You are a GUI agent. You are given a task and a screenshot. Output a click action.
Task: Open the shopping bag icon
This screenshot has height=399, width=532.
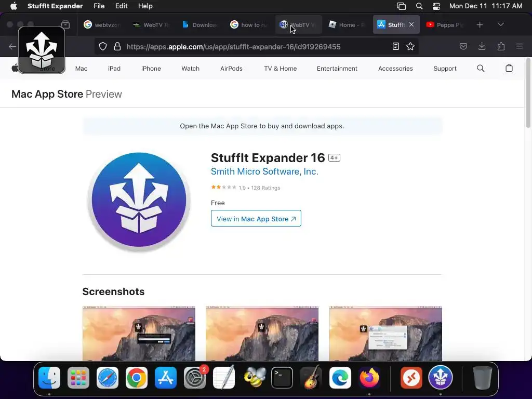point(509,68)
